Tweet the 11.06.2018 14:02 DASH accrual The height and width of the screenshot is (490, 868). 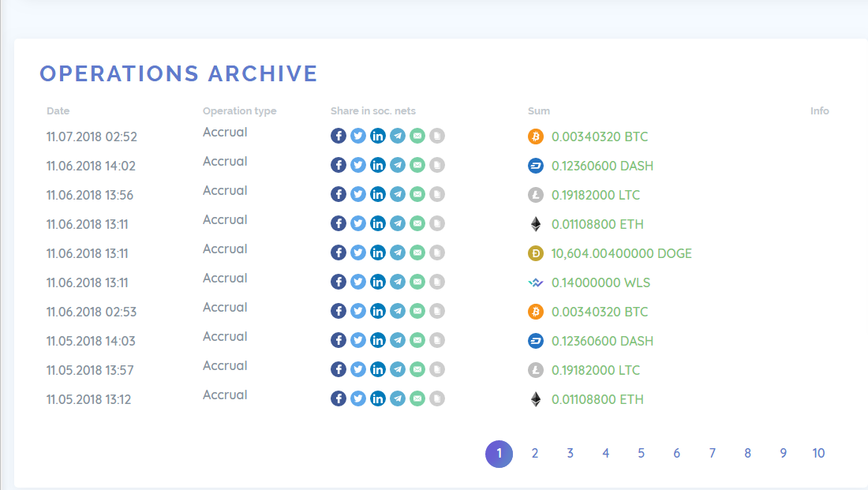358,165
